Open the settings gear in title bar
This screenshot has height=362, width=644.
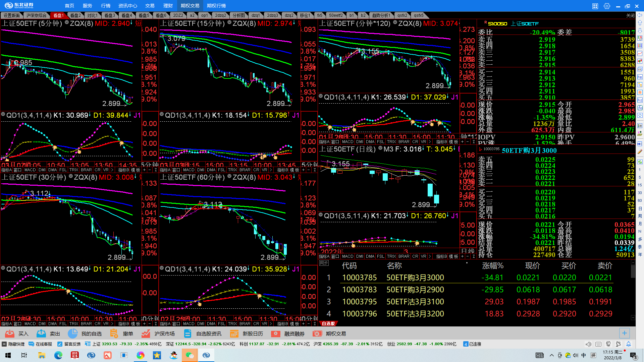607,6
